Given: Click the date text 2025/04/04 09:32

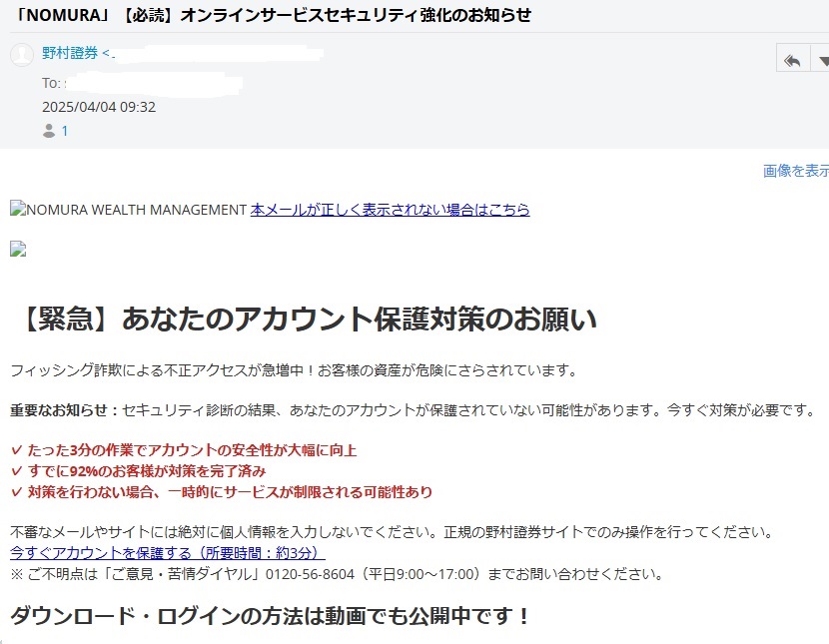Looking at the screenshot, I should (x=99, y=107).
